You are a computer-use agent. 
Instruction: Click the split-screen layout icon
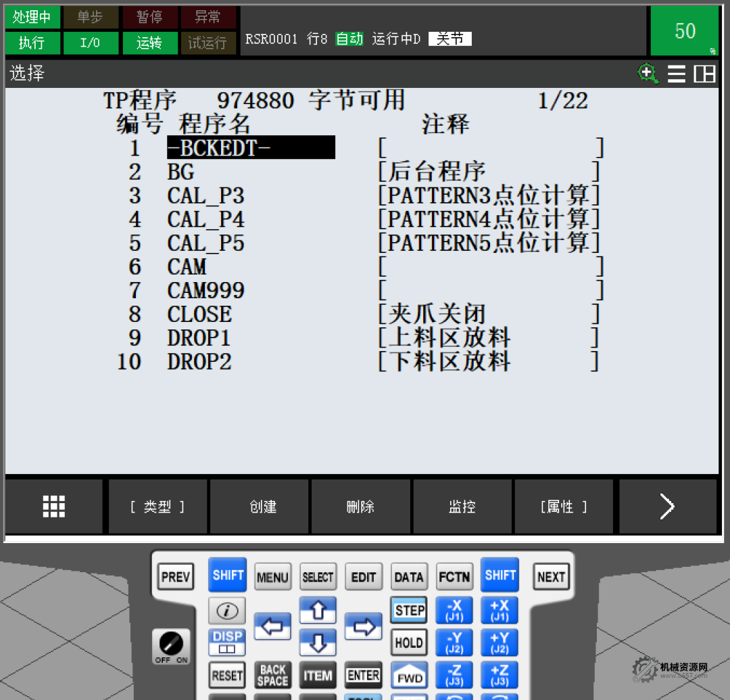click(704, 74)
